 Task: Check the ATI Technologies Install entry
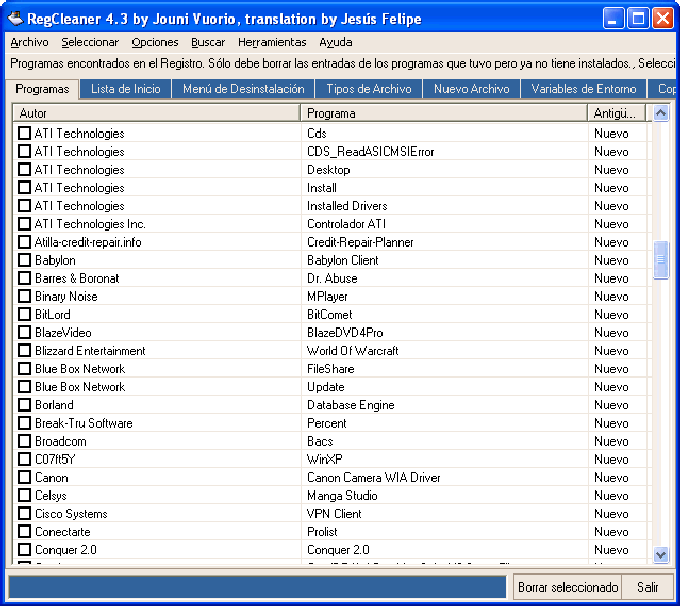[x=25, y=187]
